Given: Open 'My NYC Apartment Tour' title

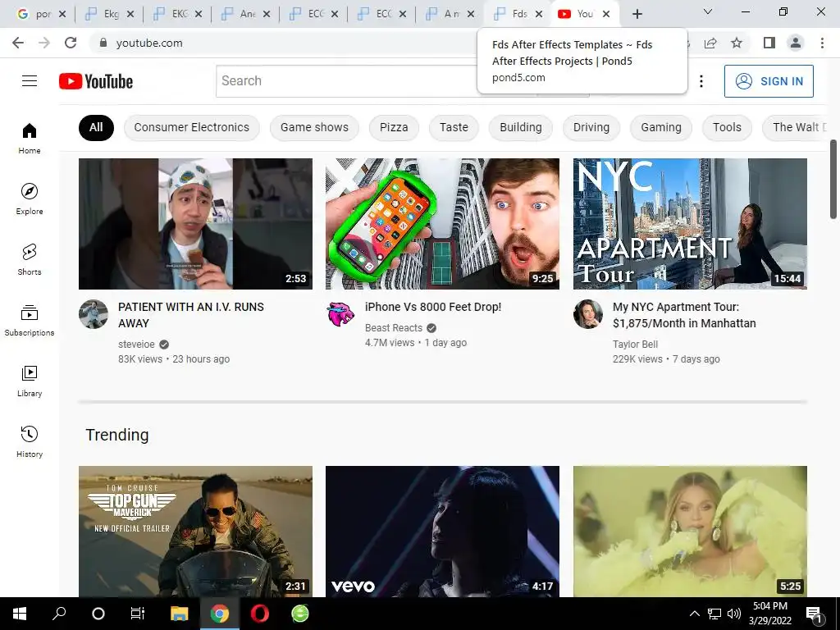Looking at the screenshot, I should coord(684,315).
